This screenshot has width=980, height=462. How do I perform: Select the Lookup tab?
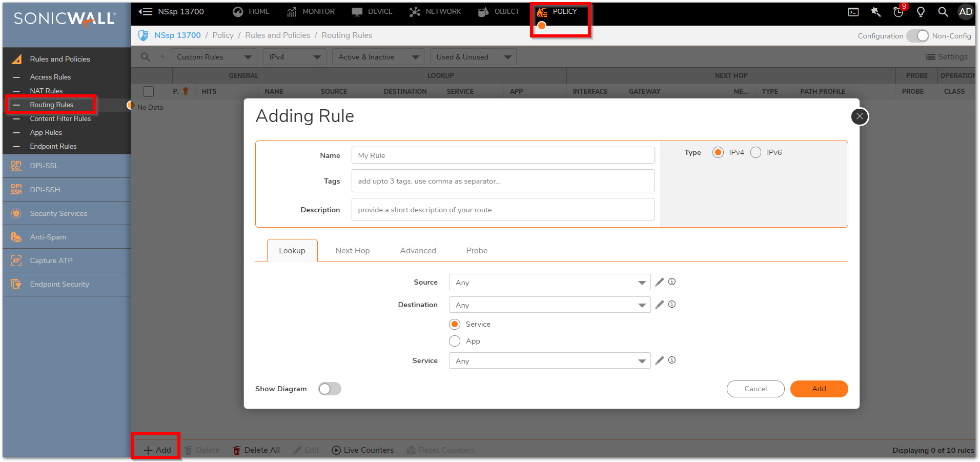pyautogui.click(x=292, y=250)
